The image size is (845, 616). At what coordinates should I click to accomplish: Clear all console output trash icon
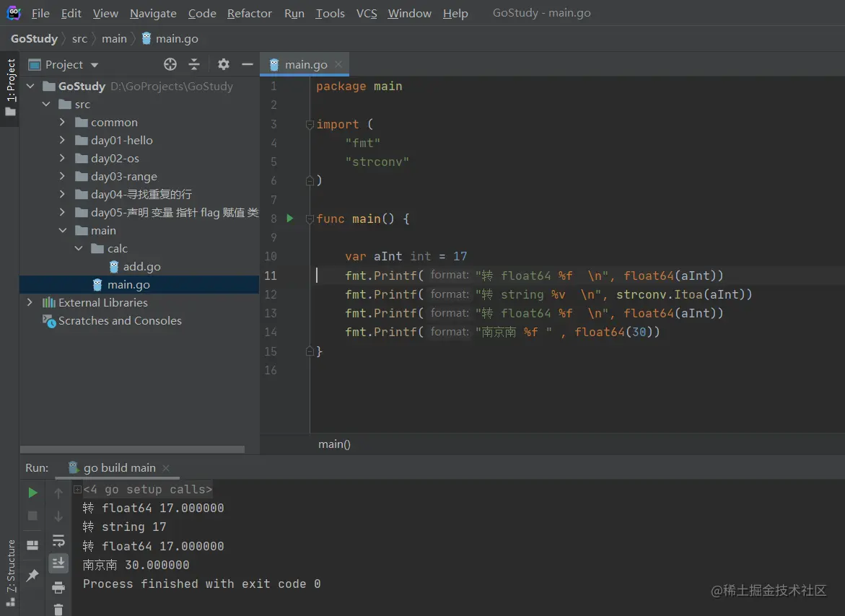(x=58, y=610)
